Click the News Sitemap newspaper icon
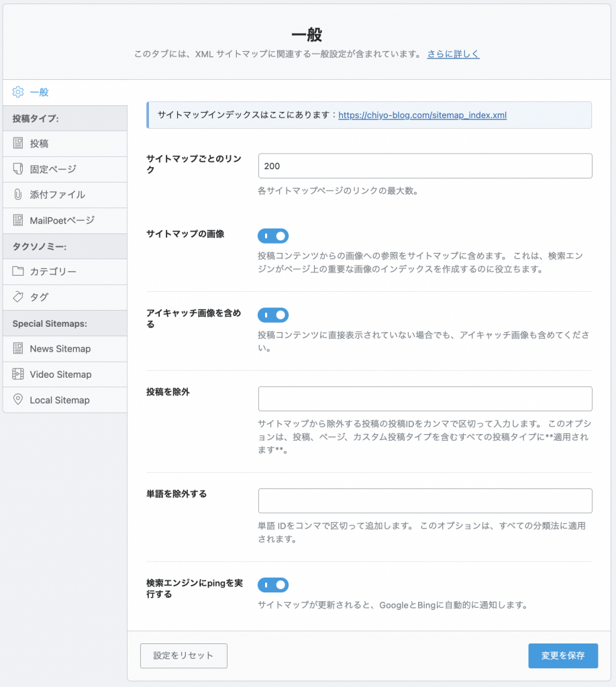 click(18, 348)
